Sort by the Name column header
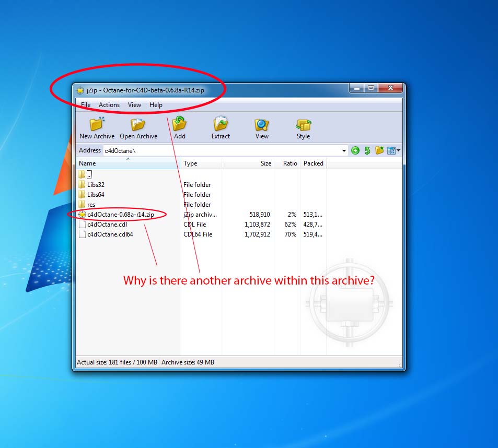This screenshot has height=448, width=498. point(128,163)
